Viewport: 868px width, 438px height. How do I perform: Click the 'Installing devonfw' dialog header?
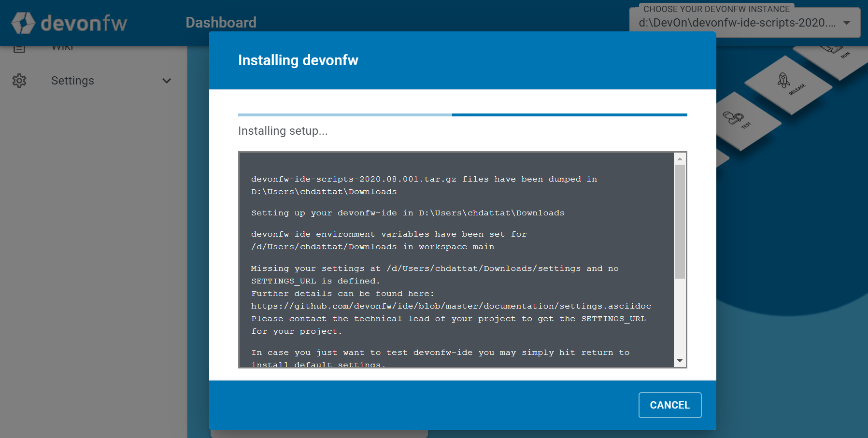click(x=298, y=60)
